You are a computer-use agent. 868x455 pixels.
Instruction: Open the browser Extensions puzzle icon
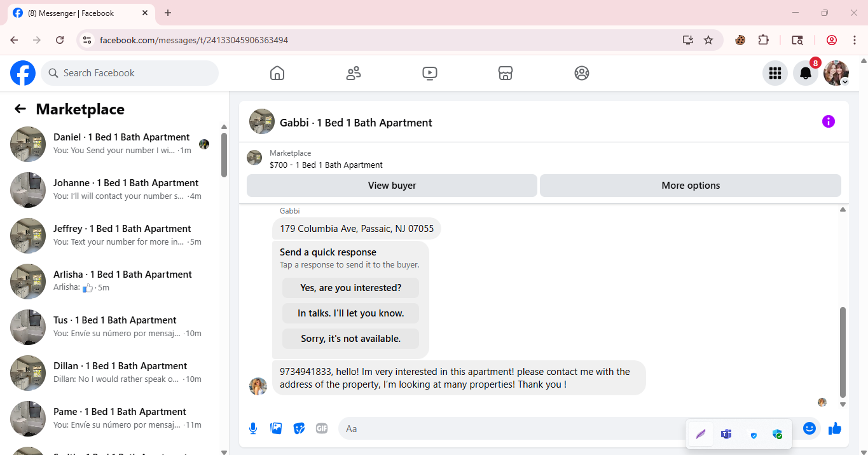(764, 40)
